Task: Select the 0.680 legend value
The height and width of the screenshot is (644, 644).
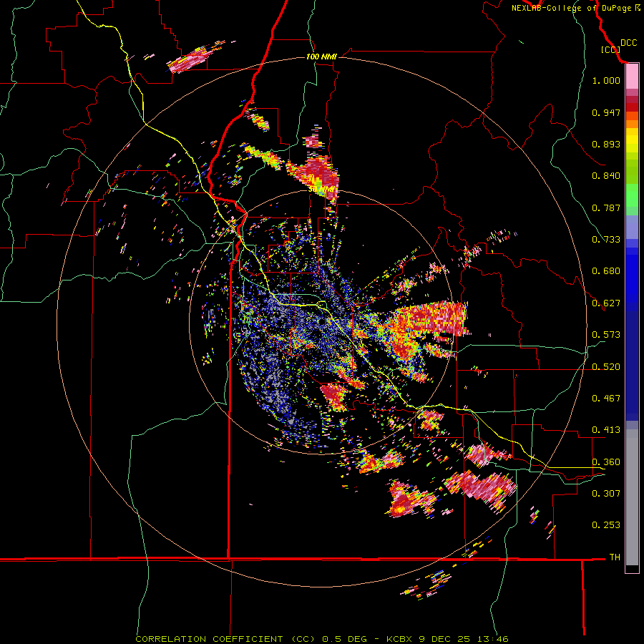Action: [606, 271]
